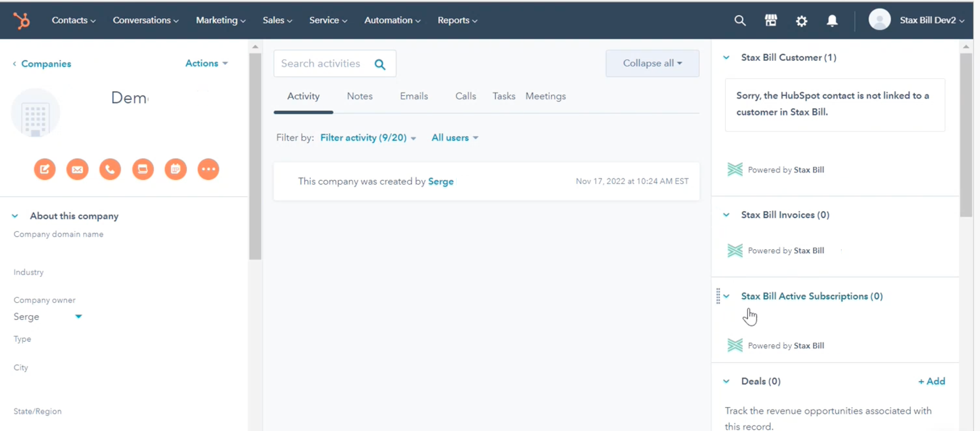Collapse the About this company section
This screenshot has width=980, height=431.
tap(15, 216)
